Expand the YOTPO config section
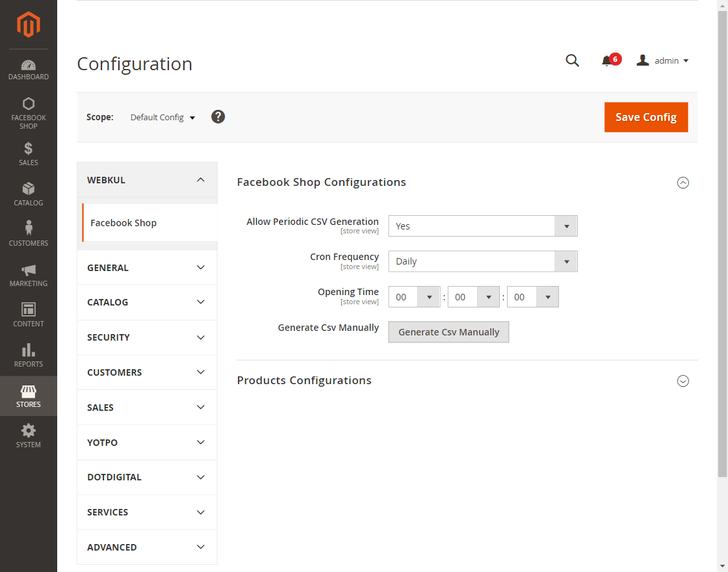 coord(147,443)
